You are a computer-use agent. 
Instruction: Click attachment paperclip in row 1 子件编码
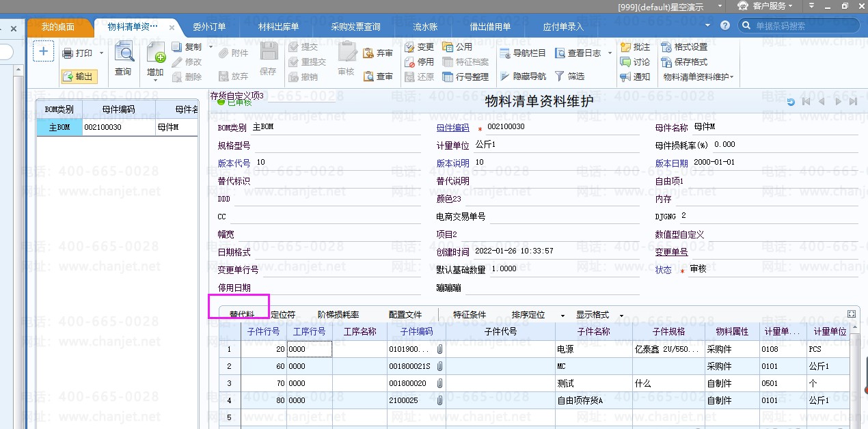(440, 349)
